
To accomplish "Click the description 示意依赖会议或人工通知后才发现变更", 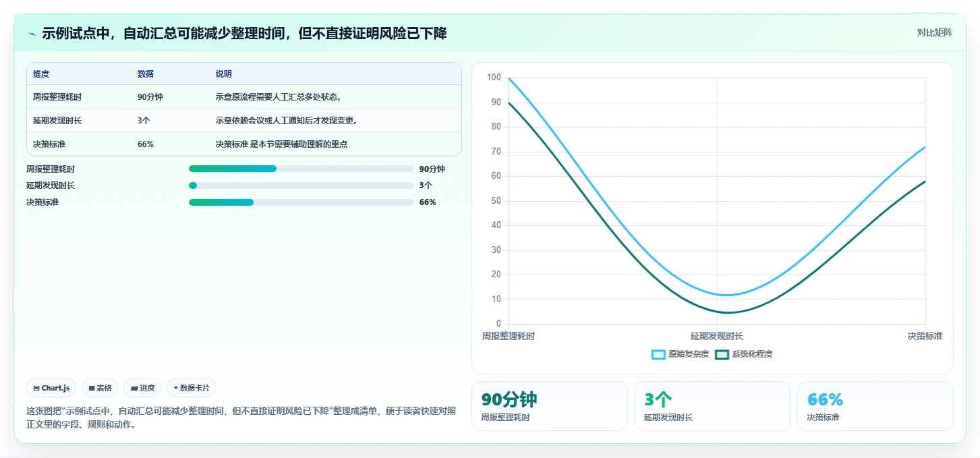I will [x=287, y=121].
